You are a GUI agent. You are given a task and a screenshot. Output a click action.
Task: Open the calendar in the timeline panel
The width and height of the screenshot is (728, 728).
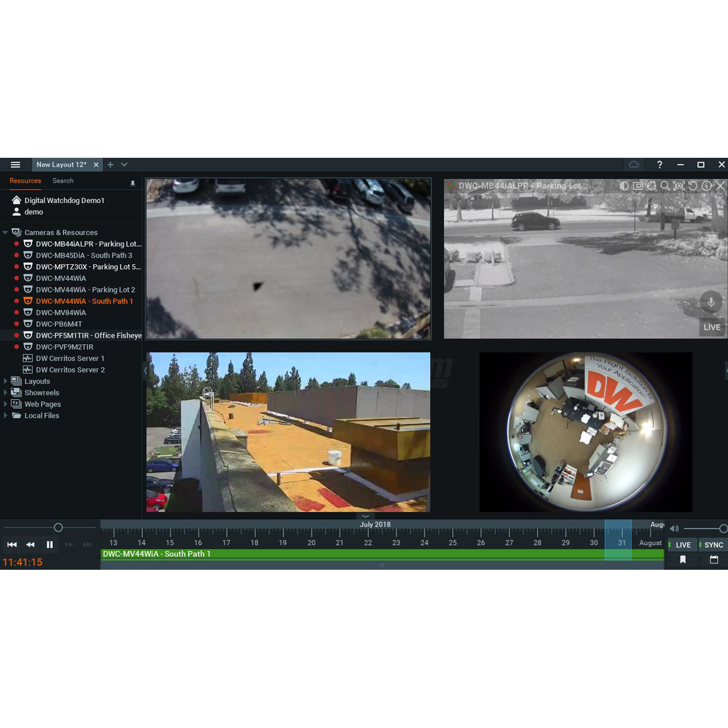click(x=714, y=560)
